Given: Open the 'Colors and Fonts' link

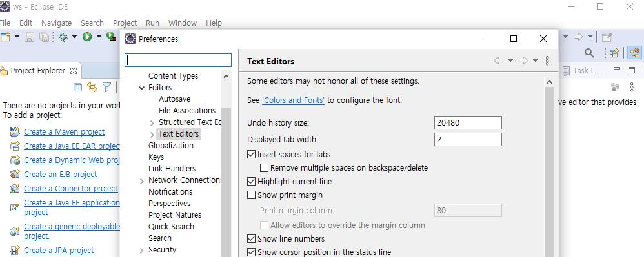Looking at the screenshot, I should click(293, 100).
